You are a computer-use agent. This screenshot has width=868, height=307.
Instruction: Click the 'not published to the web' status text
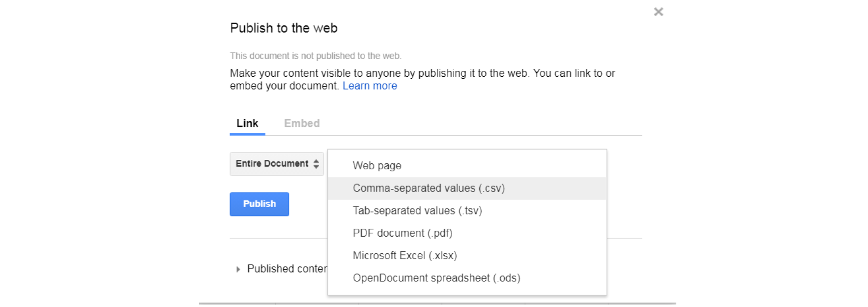coord(316,56)
